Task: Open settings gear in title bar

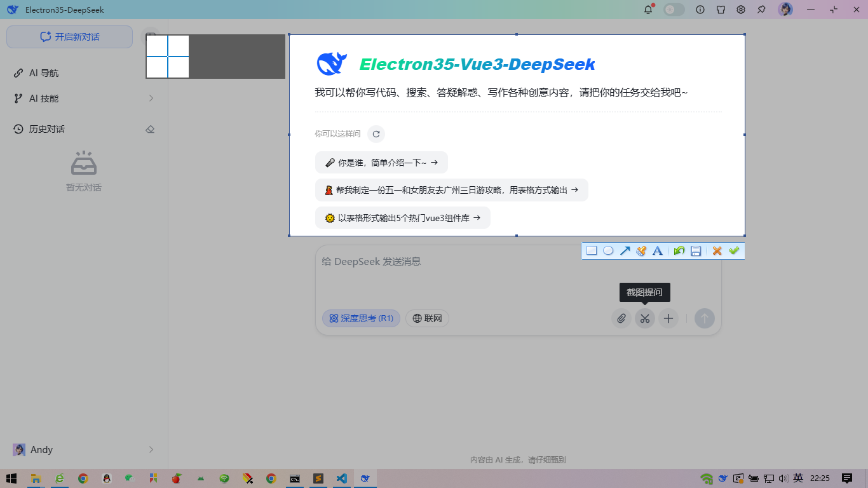Action: click(x=741, y=10)
